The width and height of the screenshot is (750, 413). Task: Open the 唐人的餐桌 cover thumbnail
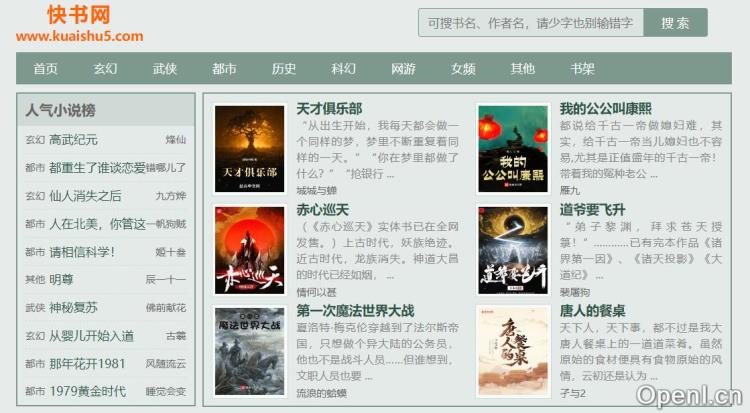click(x=513, y=351)
